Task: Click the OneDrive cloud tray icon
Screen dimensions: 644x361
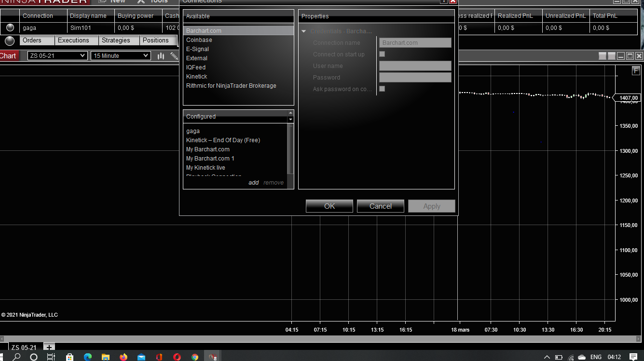Action: pos(582,358)
